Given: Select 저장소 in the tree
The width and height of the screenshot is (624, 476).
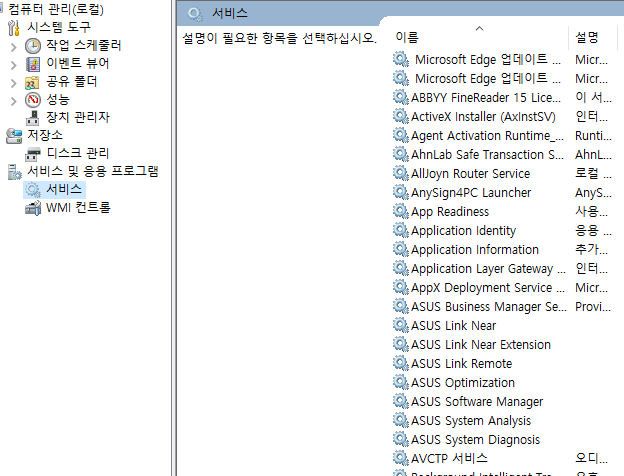Looking at the screenshot, I should click(45, 135).
